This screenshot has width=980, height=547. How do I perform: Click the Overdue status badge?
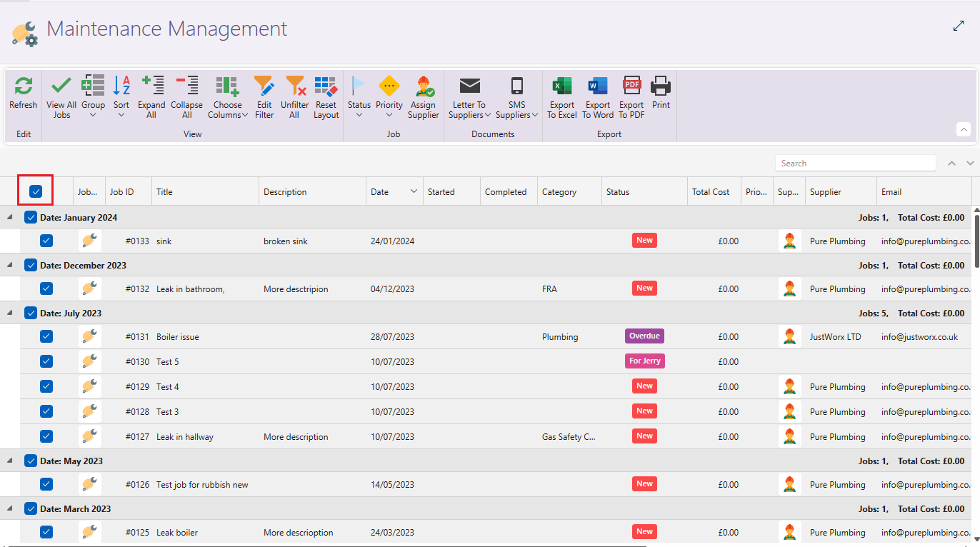point(644,336)
